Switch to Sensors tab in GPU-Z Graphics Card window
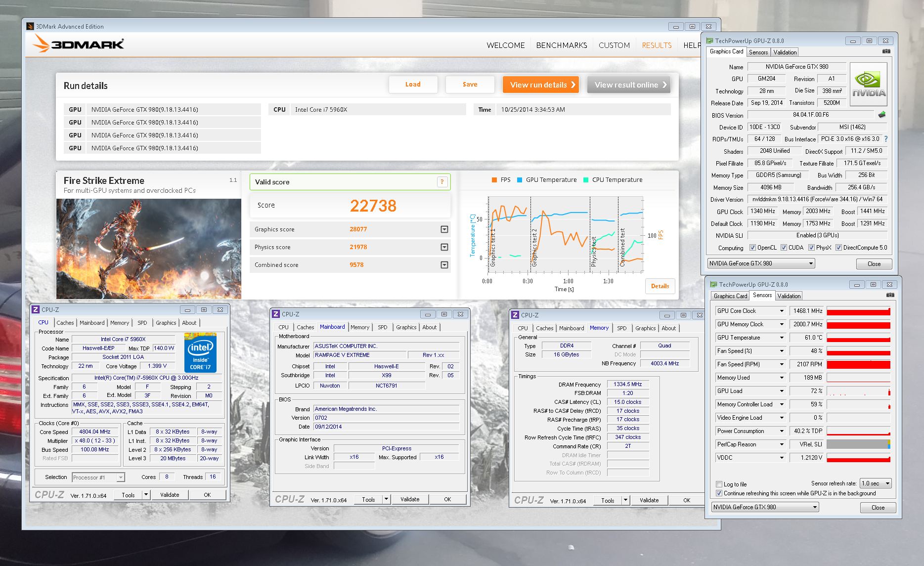Viewport: 924px width, 566px height. click(x=758, y=52)
